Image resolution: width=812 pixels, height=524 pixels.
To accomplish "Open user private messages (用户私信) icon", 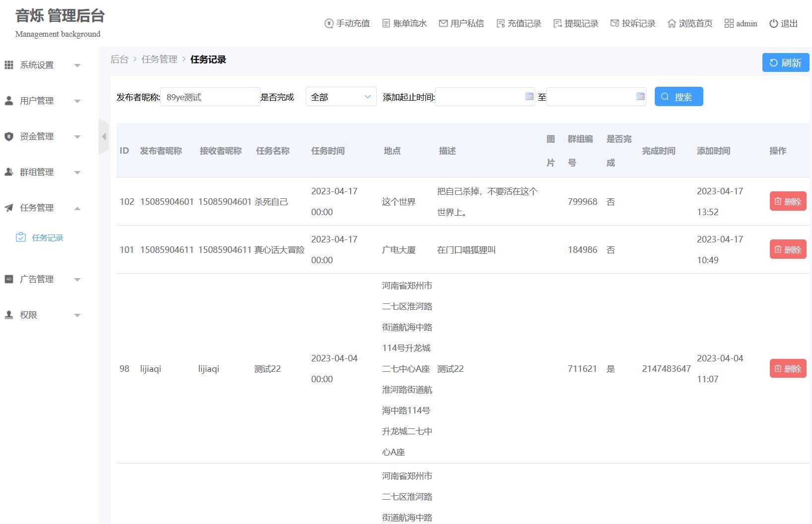I will (443, 23).
